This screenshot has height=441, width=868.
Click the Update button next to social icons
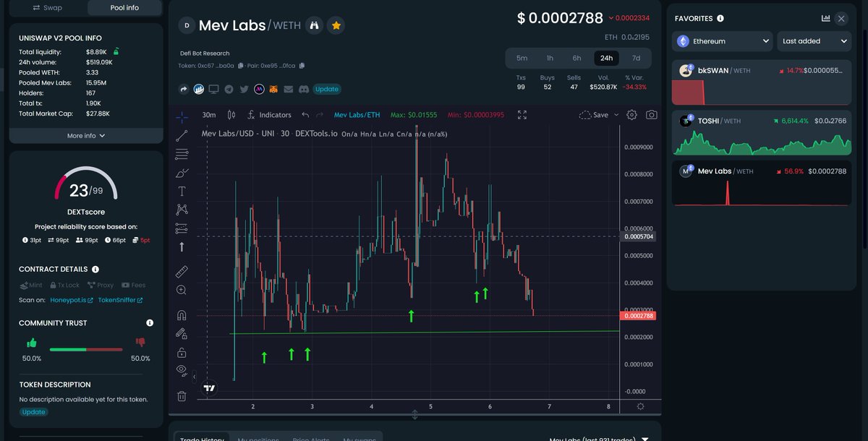click(x=327, y=89)
